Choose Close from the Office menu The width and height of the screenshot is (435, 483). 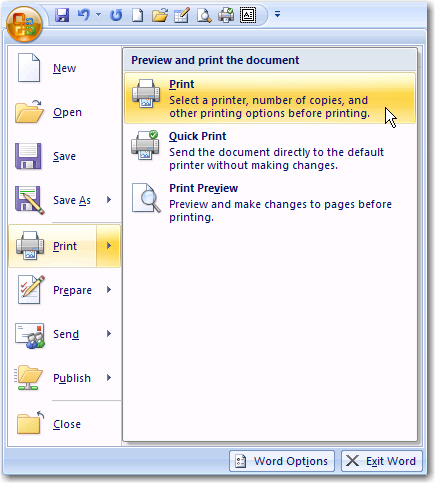coord(64,424)
